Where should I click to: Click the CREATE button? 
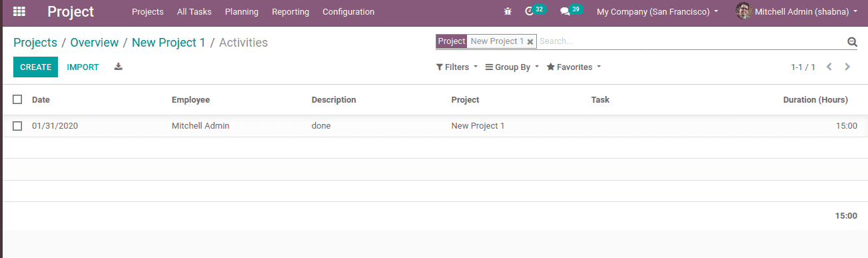[36, 67]
